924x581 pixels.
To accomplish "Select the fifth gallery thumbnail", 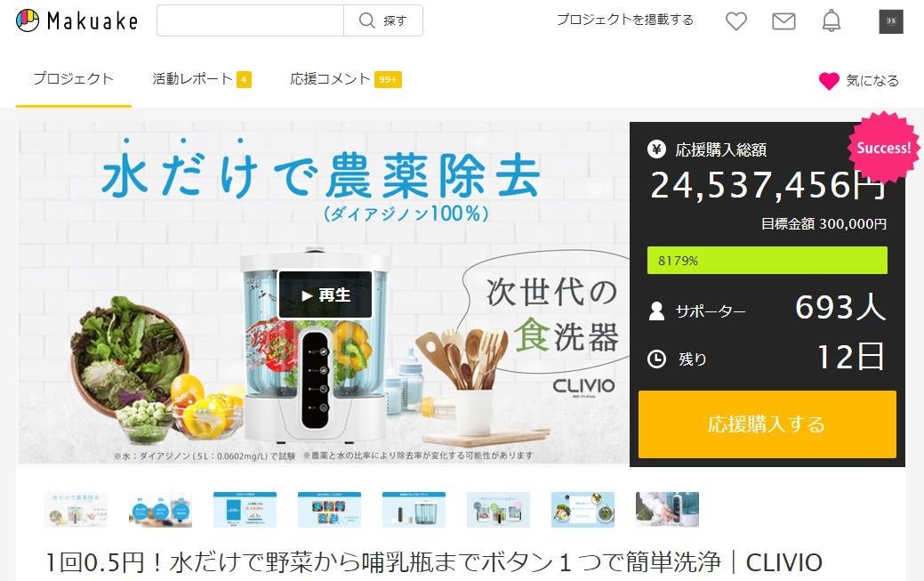I will [414, 510].
